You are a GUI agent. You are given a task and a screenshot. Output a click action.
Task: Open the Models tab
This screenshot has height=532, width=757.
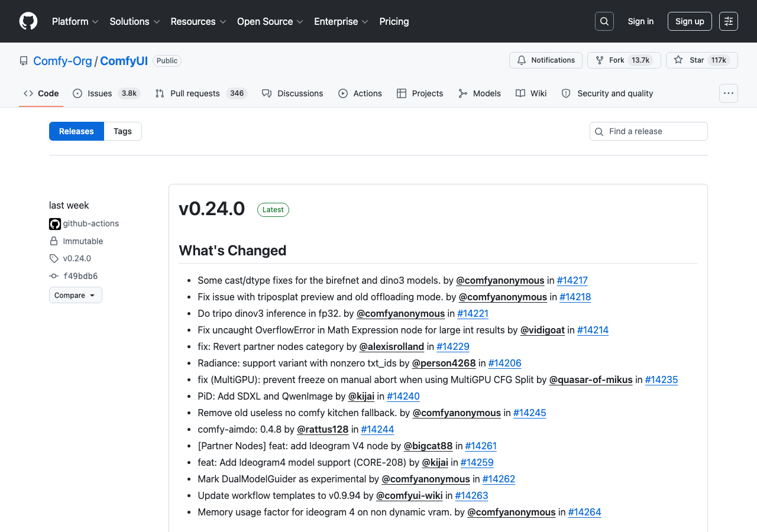(480, 93)
